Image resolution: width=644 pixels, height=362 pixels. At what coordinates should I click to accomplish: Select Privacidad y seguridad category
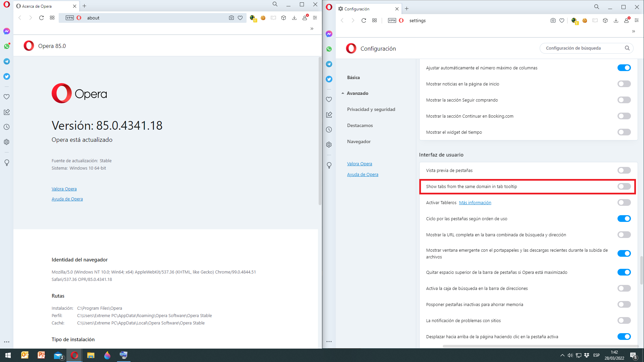[371, 109]
